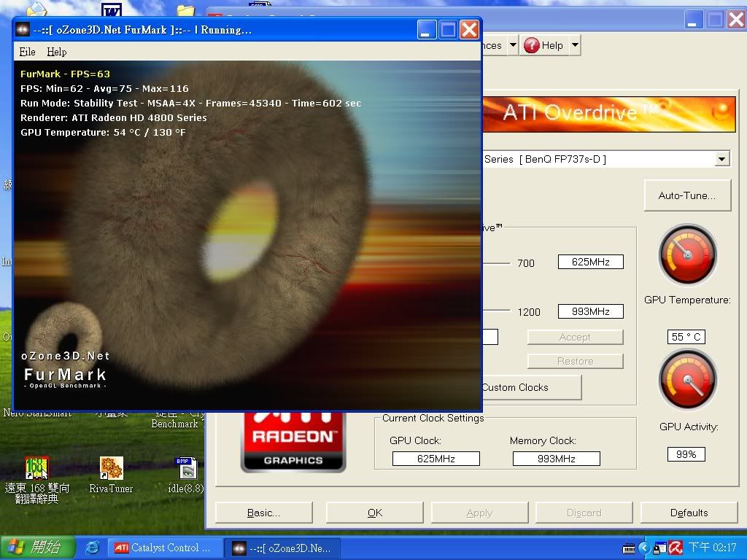Click the red Help question mark icon

(532, 45)
